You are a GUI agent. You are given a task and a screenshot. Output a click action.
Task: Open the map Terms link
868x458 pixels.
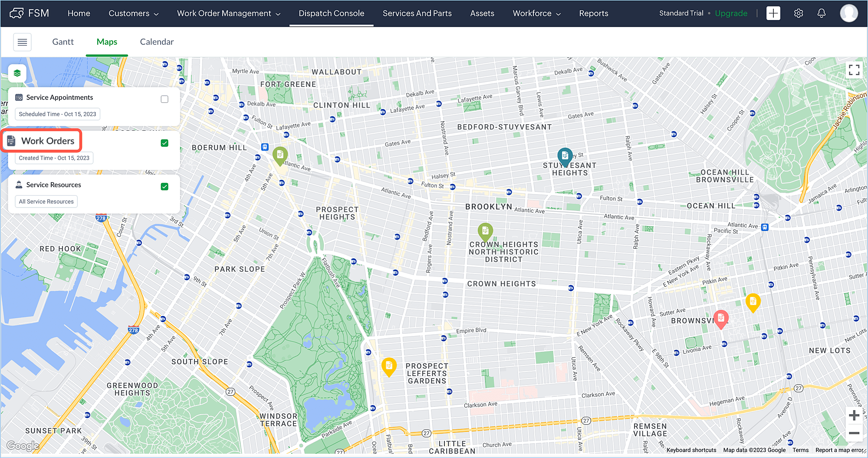click(x=800, y=450)
